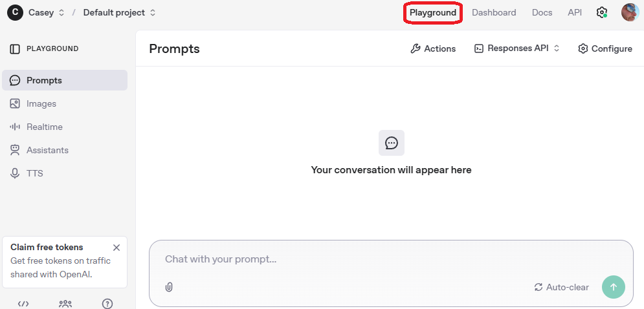
Task: Click the Actions button
Action: (433, 48)
